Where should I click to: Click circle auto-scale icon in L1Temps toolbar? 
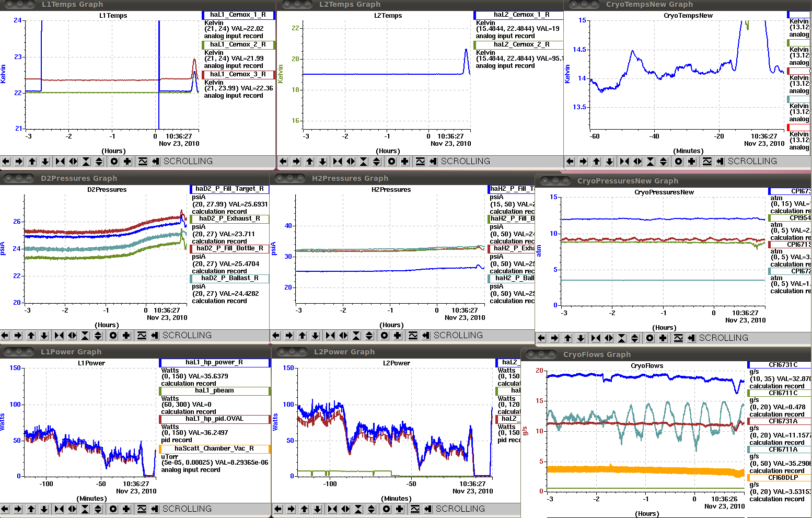coord(114,162)
